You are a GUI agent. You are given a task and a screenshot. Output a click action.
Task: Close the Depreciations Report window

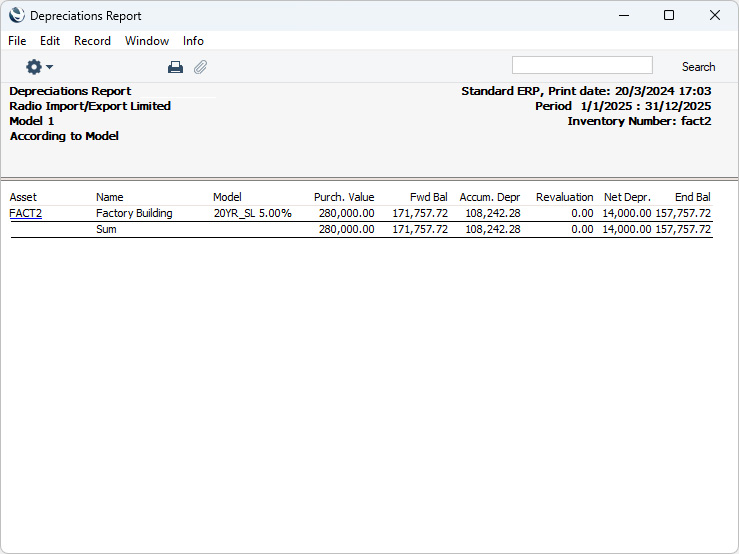714,16
